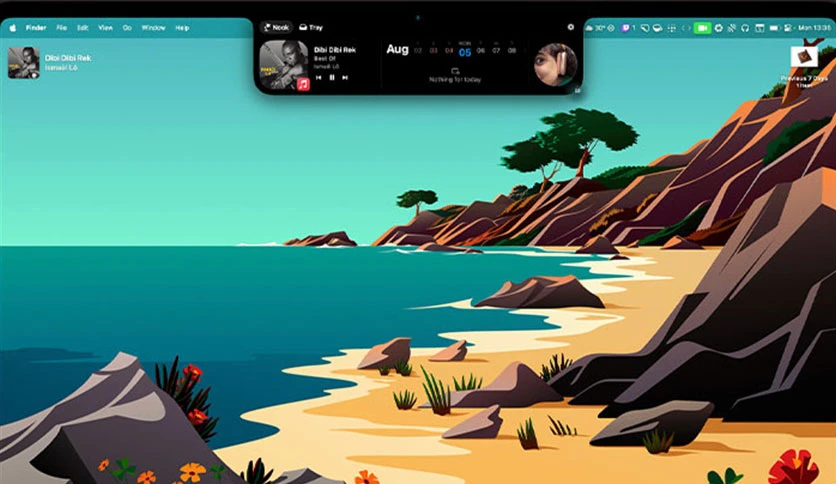Open the purple Twitch menu bar icon
The height and width of the screenshot is (484, 836).
tap(625, 28)
